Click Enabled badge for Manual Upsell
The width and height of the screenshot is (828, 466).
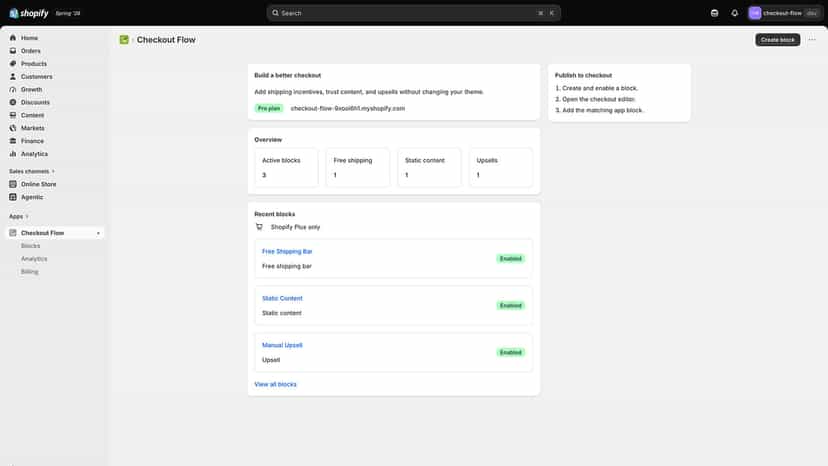click(x=511, y=353)
